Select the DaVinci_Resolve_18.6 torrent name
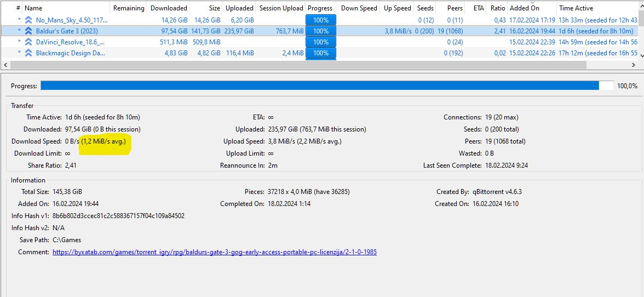The height and width of the screenshot is (297, 644). [70, 42]
